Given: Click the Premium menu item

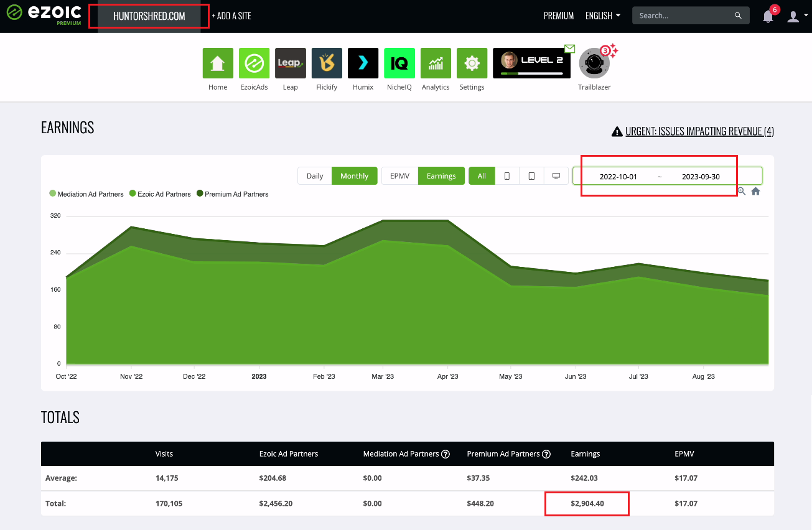Looking at the screenshot, I should click(559, 16).
